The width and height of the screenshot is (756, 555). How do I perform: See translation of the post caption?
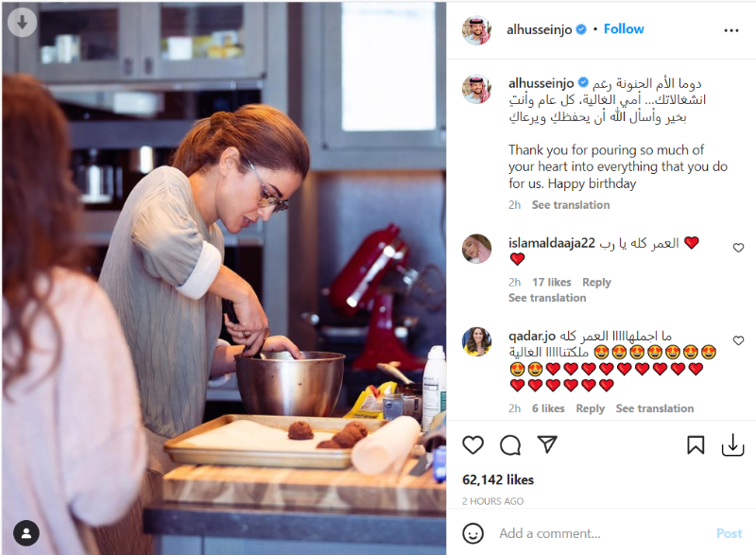[571, 205]
